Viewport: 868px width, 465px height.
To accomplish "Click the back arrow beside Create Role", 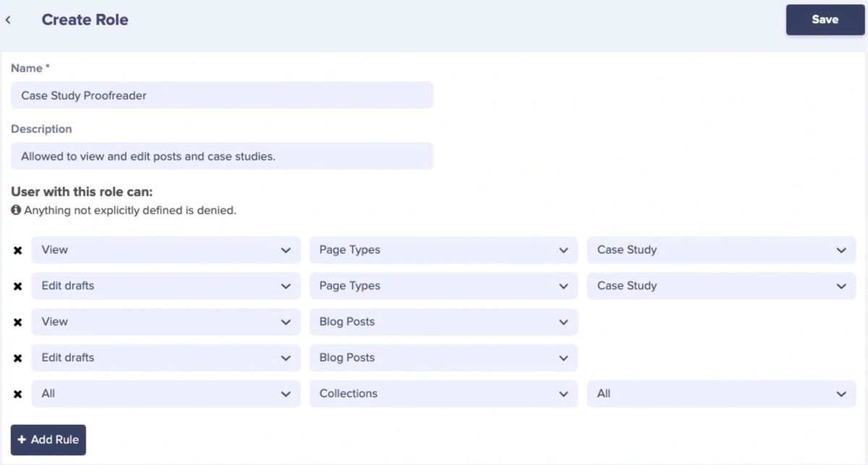I will (x=8, y=20).
